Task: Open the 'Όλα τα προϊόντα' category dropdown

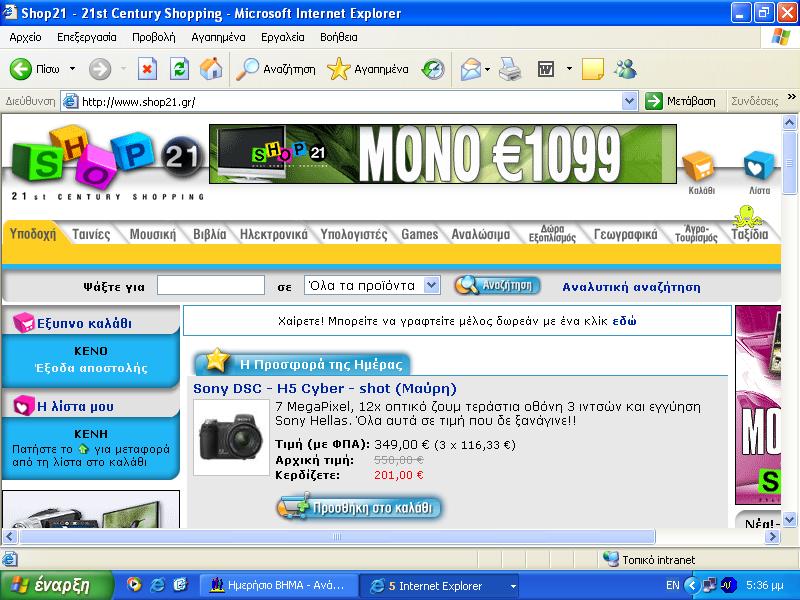Action: [x=431, y=285]
